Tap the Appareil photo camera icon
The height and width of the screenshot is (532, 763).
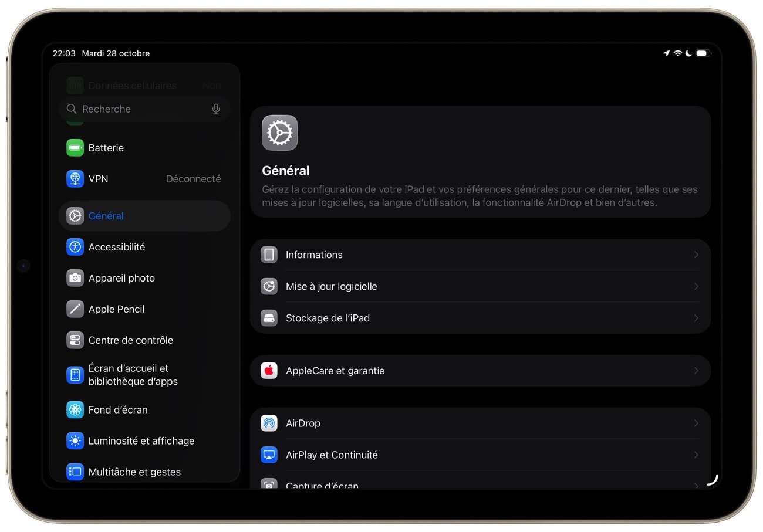pos(75,278)
